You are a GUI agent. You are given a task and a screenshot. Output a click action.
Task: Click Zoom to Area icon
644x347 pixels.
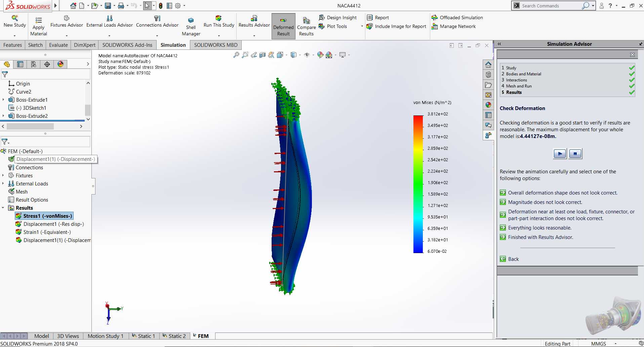click(245, 55)
